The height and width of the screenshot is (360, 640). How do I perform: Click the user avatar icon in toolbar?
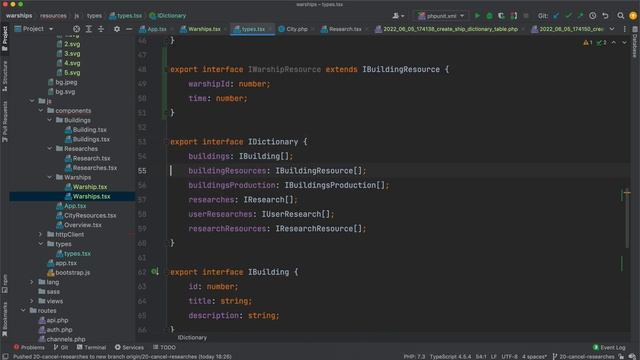pos(633,16)
